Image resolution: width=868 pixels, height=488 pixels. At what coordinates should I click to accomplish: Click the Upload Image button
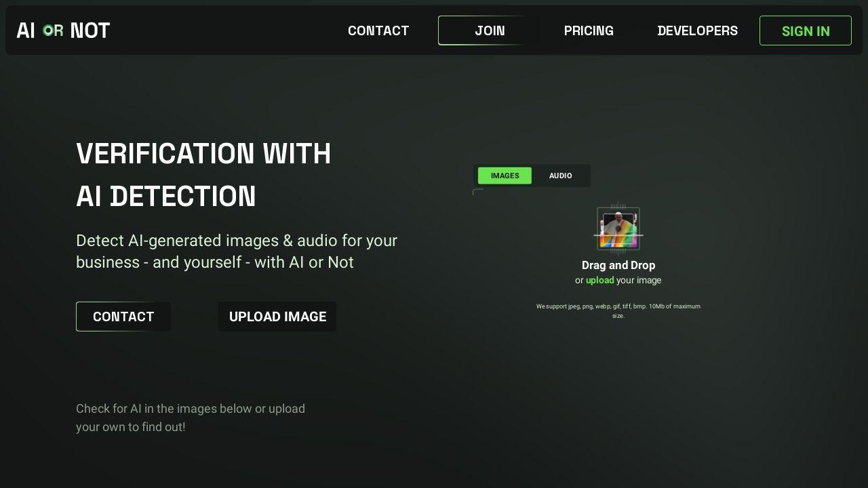[277, 317]
